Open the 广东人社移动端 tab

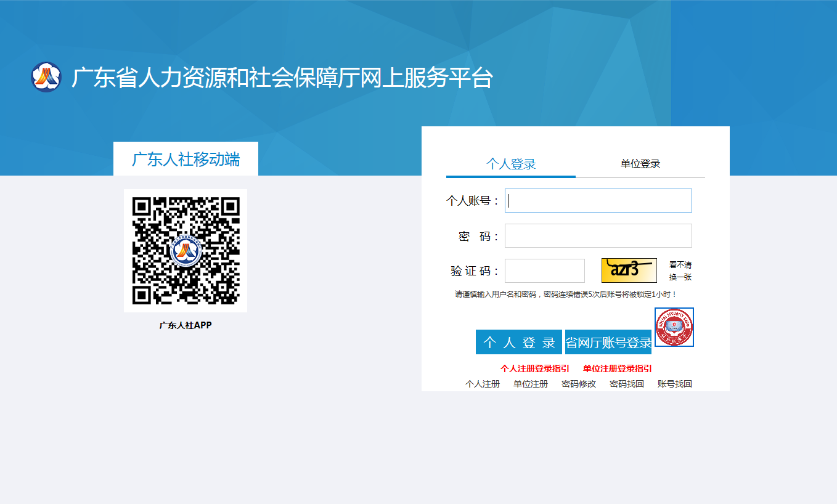coord(186,159)
